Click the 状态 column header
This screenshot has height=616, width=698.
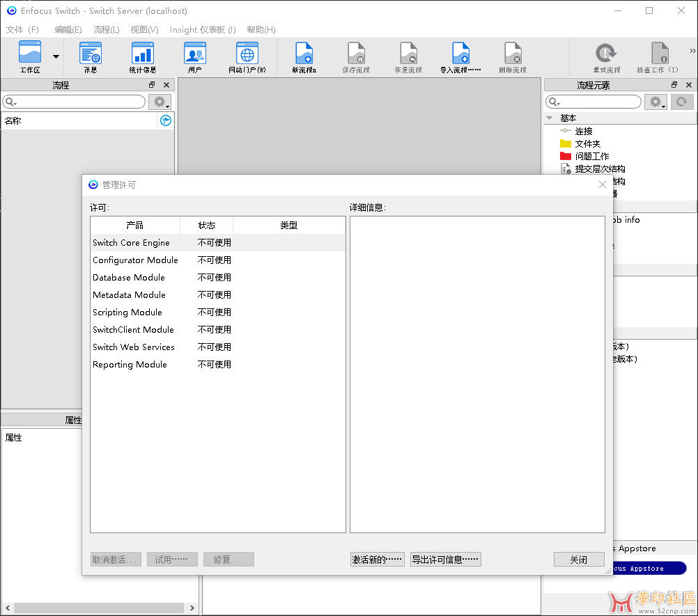(207, 225)
